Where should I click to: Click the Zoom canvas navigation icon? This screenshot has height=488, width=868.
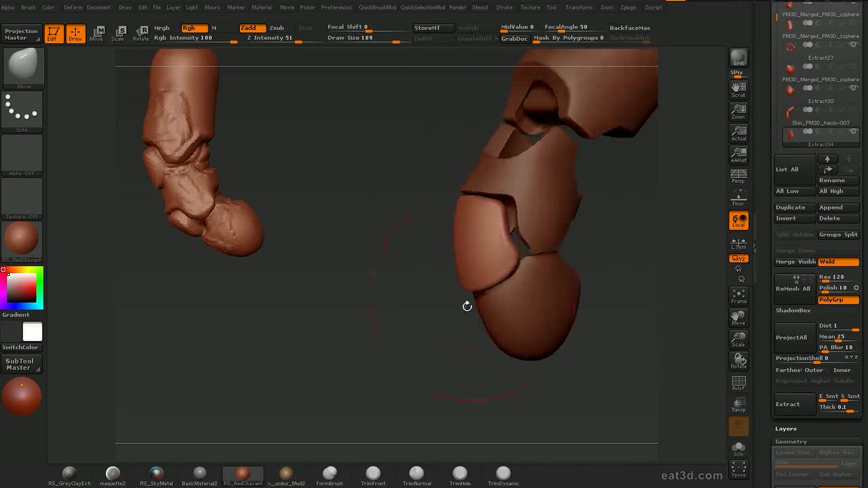coord(738,111)
